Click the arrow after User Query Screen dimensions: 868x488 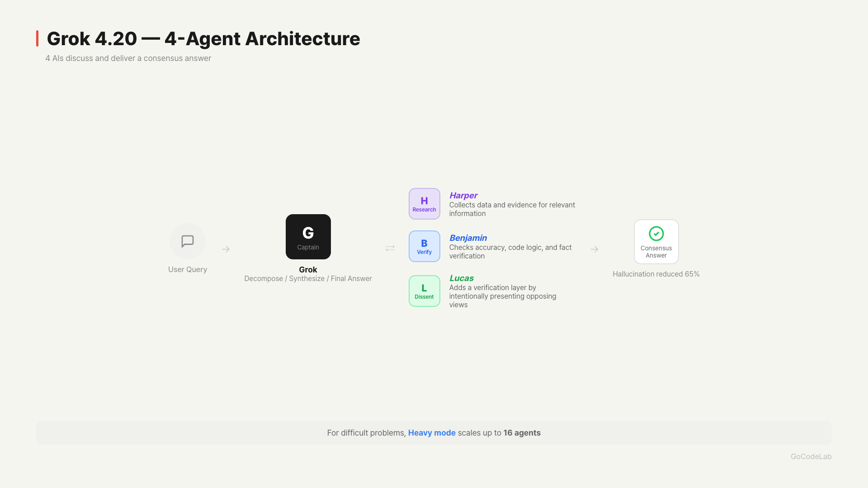point(226,249)
